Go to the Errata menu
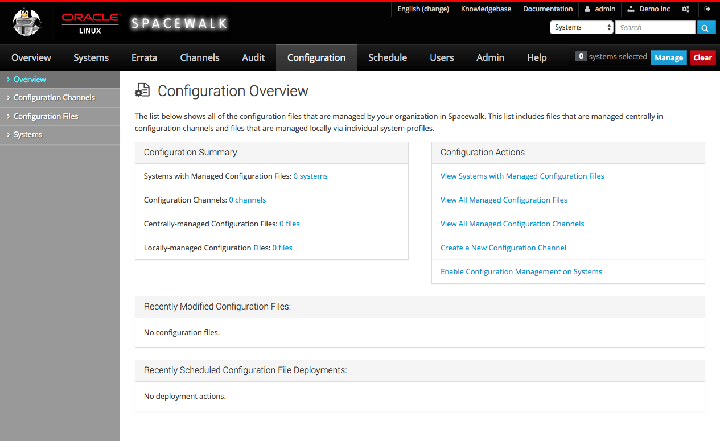The image size is (720, 441). pos(144,57)
